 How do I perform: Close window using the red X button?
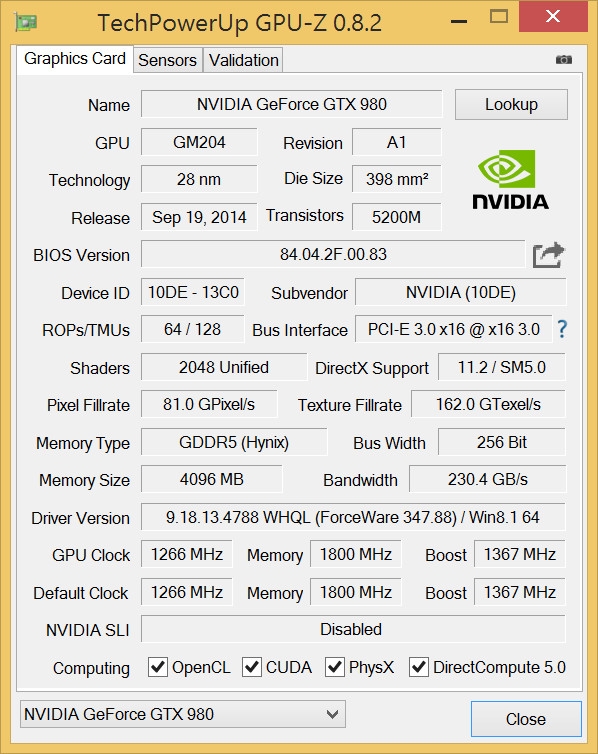pos(553,16)
